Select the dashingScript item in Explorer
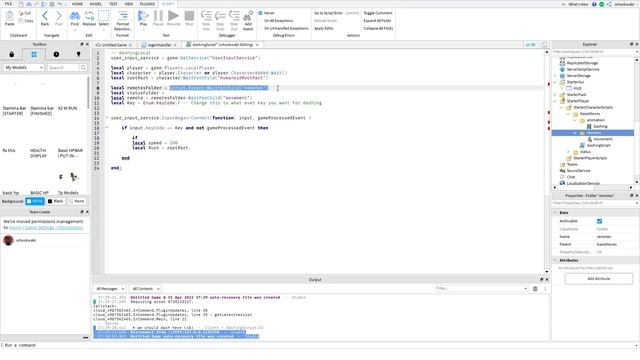 [598, 145]
